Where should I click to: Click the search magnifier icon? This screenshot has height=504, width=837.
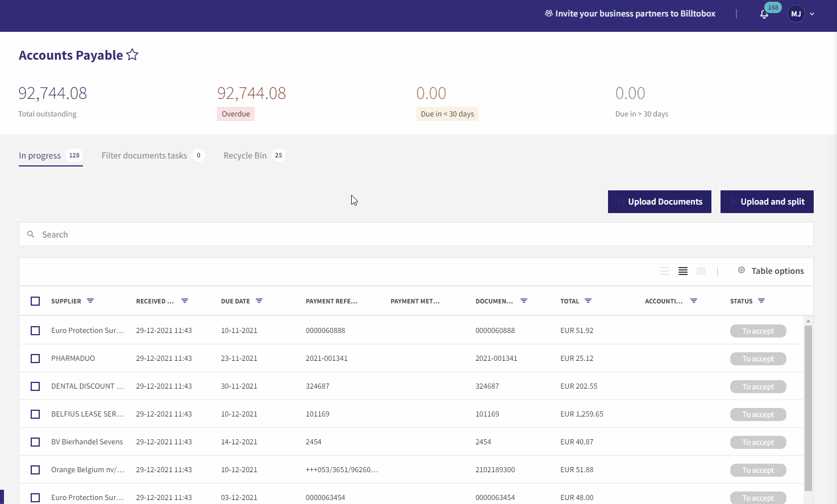coord(31,234)
